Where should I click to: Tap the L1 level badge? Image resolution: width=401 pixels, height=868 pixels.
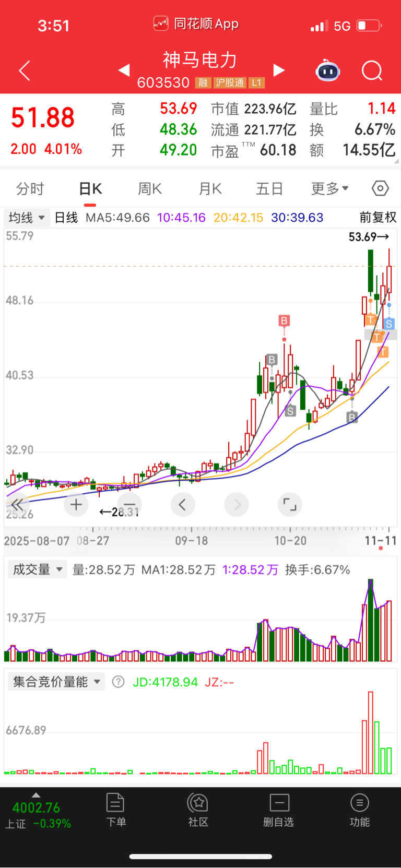coord(256,83)
